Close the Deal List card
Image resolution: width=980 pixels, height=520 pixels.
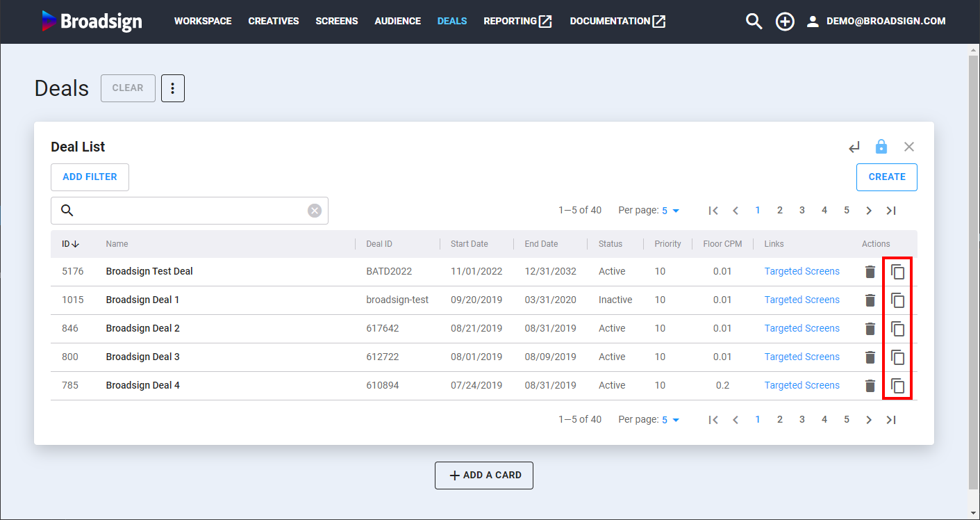[x=909, y=147]
